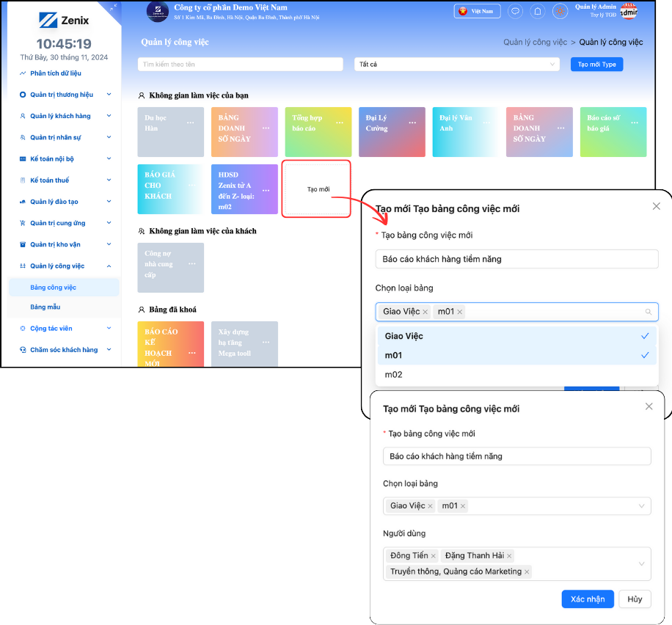Open Bảng mẫu in sidebar

pyautogui.click(x=45, y=307)
